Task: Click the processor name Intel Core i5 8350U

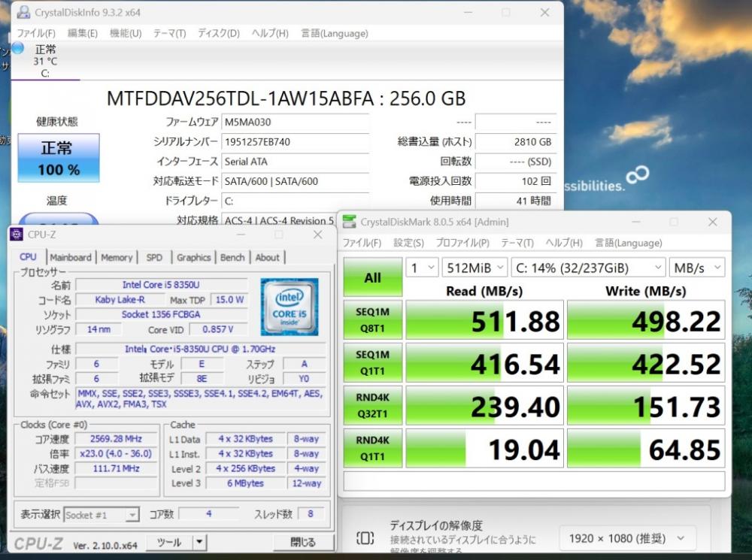Action: click(x=161, y=285)
